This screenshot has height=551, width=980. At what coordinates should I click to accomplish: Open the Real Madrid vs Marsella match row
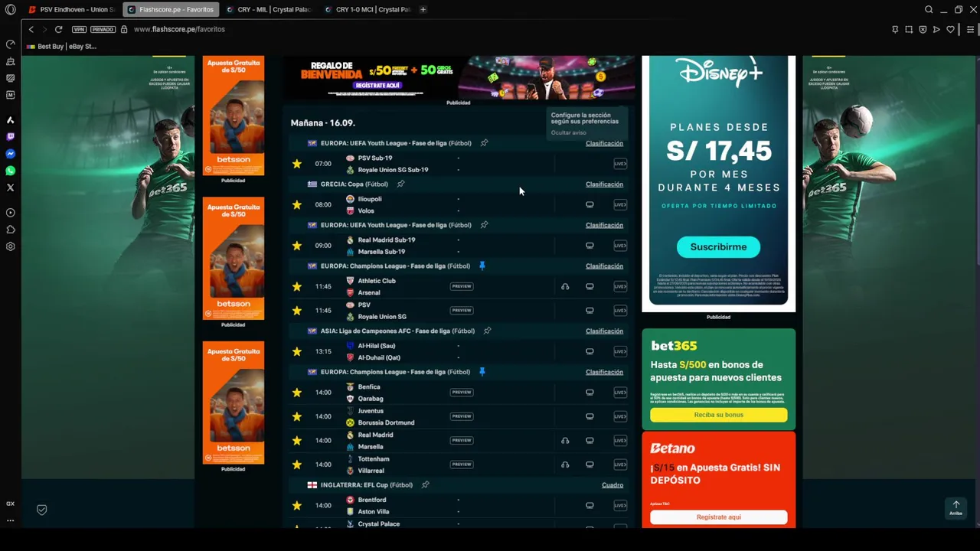point(459,441)
